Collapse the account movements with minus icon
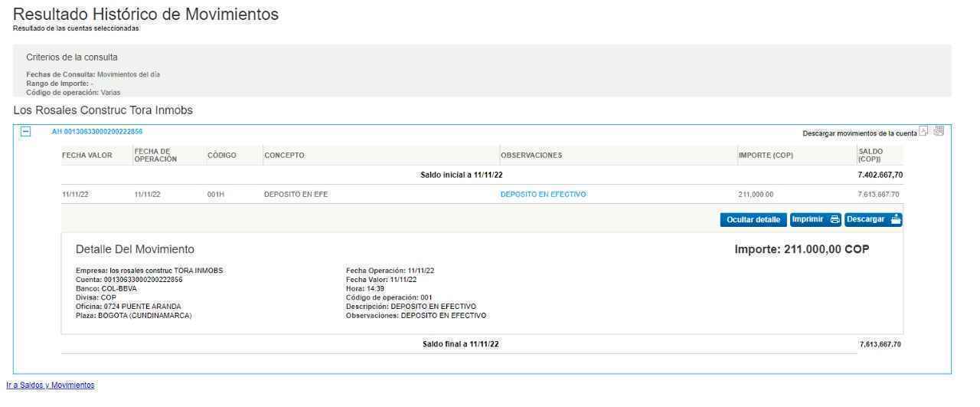980x407 pixels. point(26,132)
